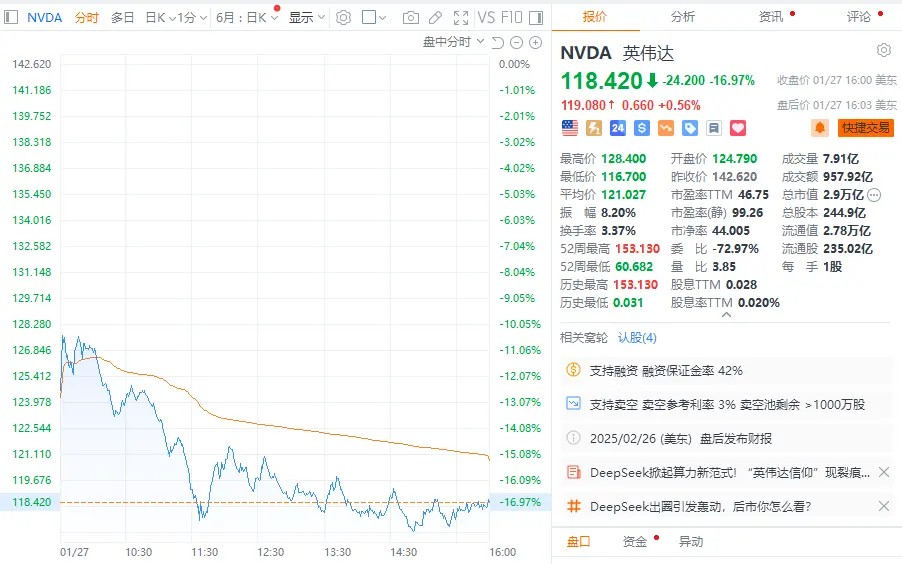Open DeepSeek出圈引发轰动 discussion topic
Viewport: 902px width, 564px height.
coord(700,506)
